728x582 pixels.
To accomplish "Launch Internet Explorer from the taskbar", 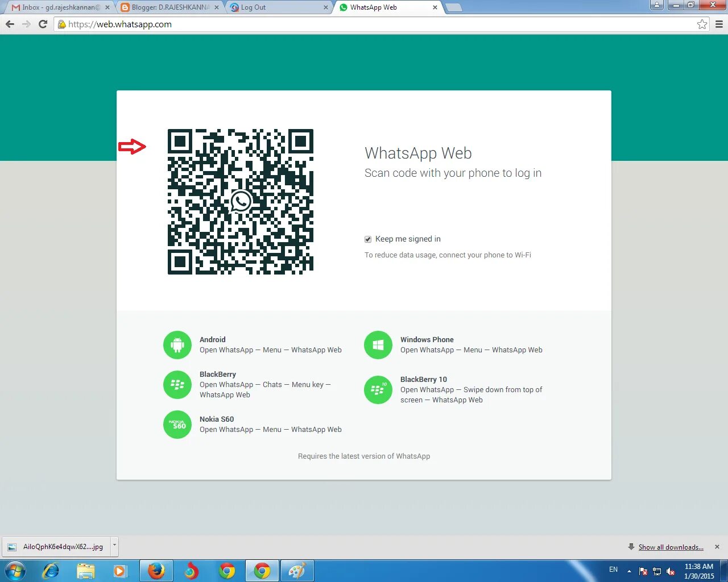I will click(x=51, y=571).
